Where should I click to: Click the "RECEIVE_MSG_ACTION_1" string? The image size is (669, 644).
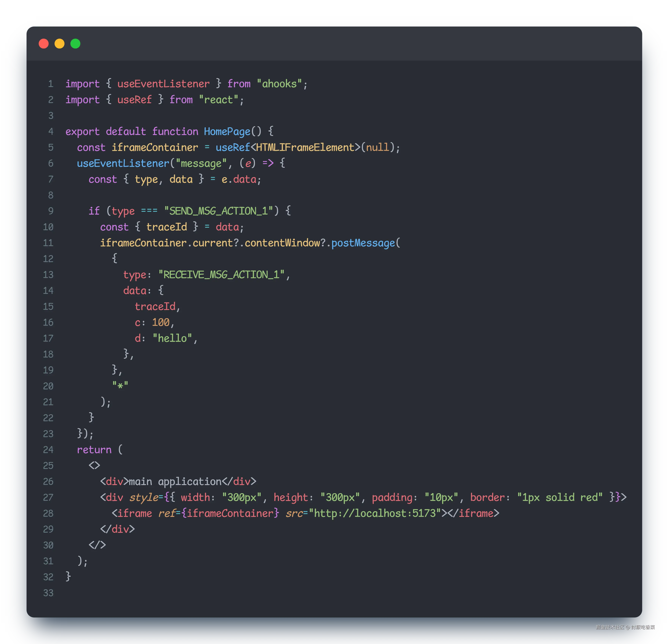(x=221, y=275)
